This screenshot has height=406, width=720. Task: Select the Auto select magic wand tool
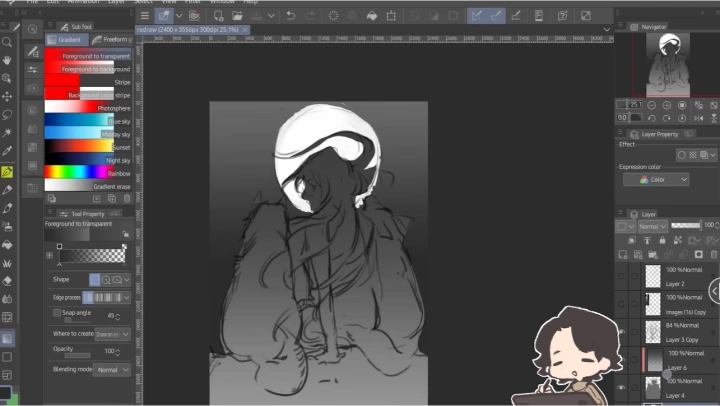pyautogui.click(x=7, y=133)
